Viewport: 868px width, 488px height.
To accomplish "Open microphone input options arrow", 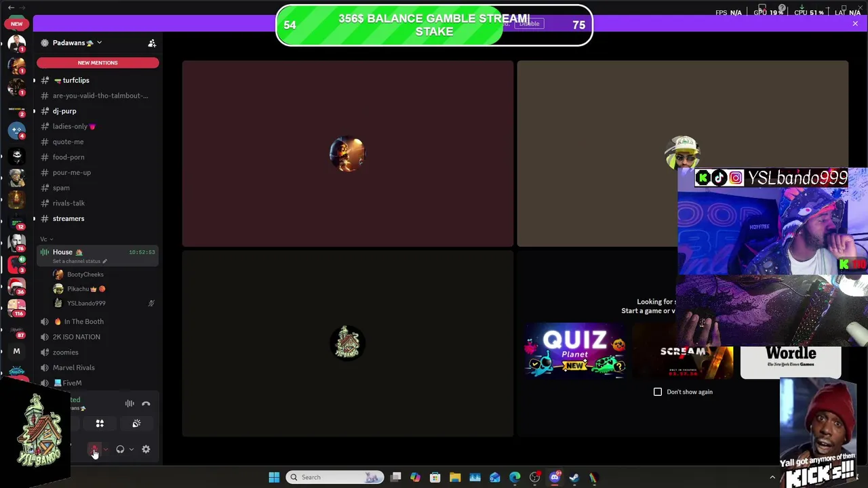I will click(x=106, y=449).
